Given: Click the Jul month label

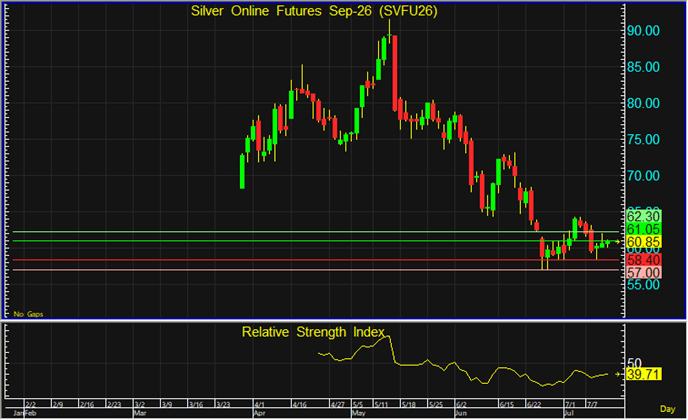Looking at the screenshot, I should point(568,413).
